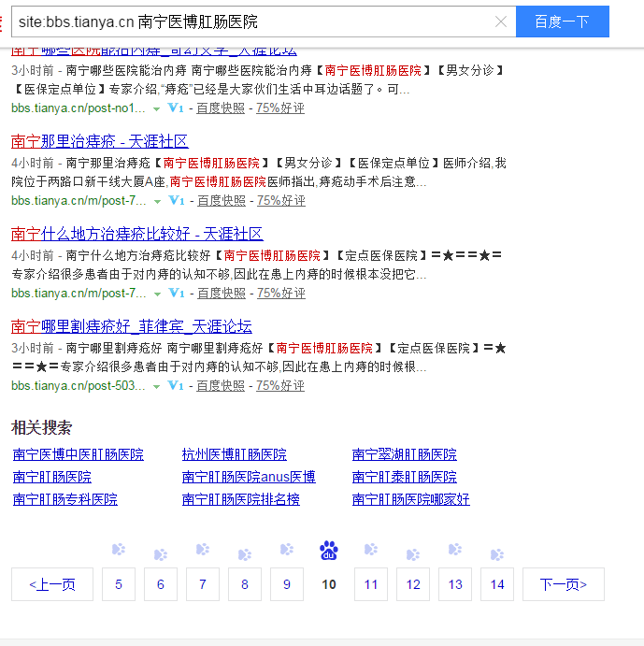
Task: Expand dropdown arrow for 南宁什么地方治痔疮比较好 result URL
Action: (x=157, y=294)
